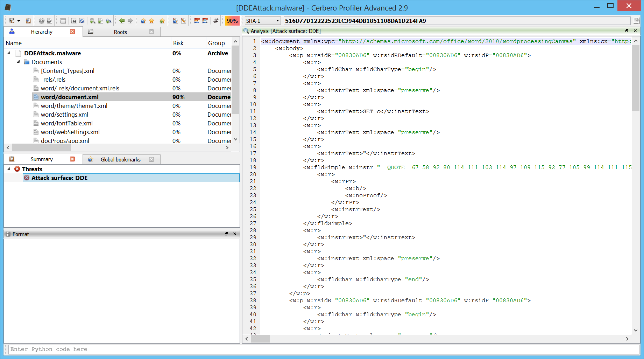Click analysis vertical scrollbar thumb
The width and height of the screenshot is (644, 359).
(x=636, y=78)
